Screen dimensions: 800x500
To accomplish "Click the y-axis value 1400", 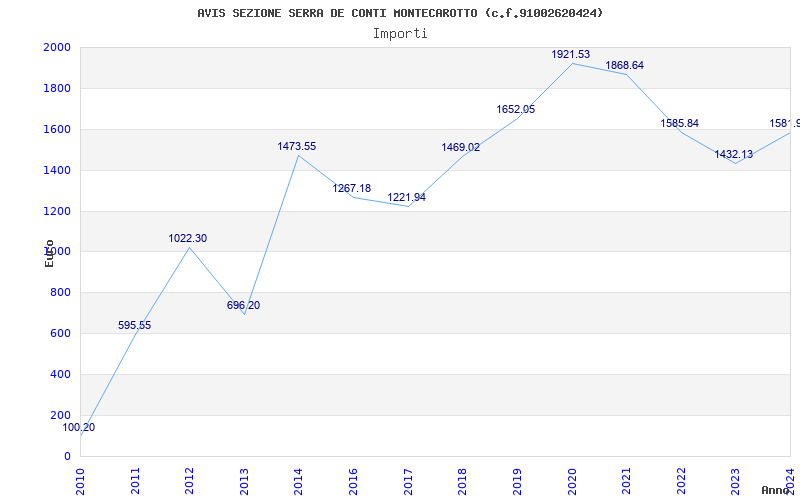I will click(x=57, y=170).
